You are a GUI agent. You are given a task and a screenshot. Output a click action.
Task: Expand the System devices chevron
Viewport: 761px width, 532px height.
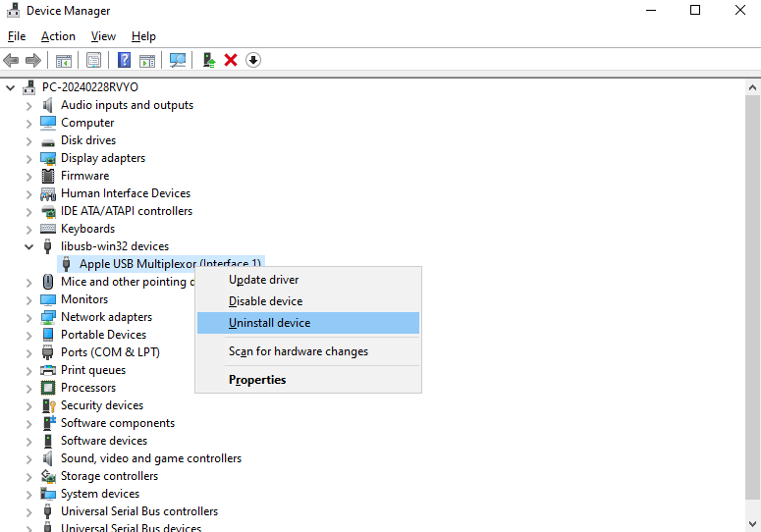click(29, 495)
